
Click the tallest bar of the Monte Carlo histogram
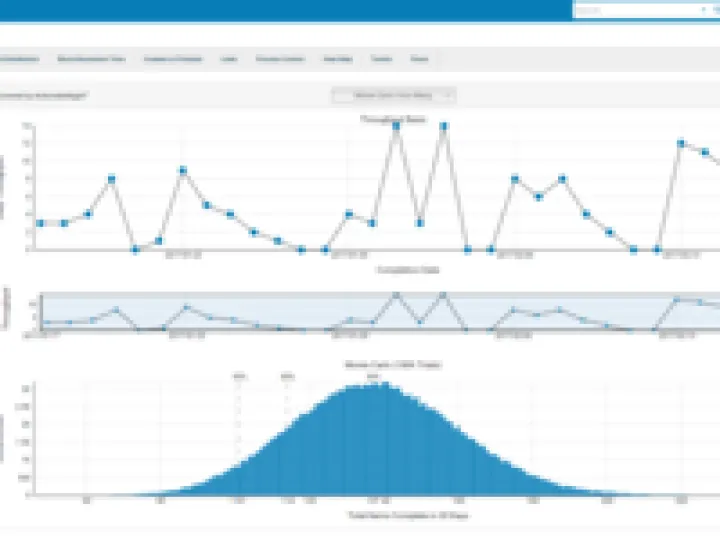click(373, 440)
